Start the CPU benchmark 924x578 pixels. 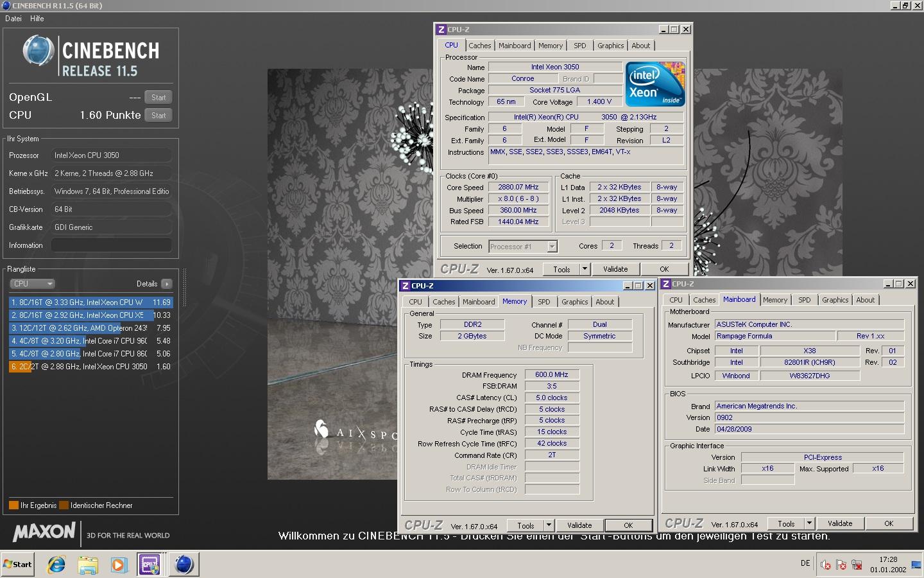click(x=158, y=116)
